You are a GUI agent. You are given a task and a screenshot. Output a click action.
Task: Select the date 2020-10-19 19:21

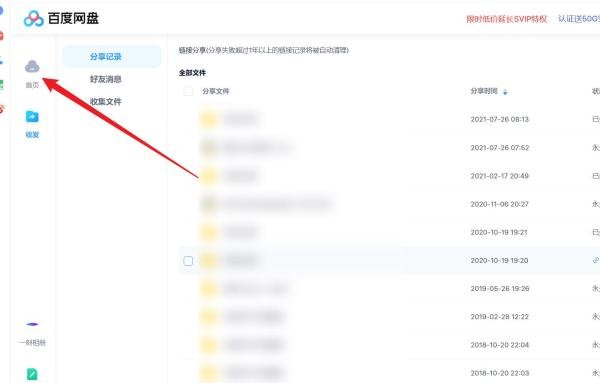(500, 232)
